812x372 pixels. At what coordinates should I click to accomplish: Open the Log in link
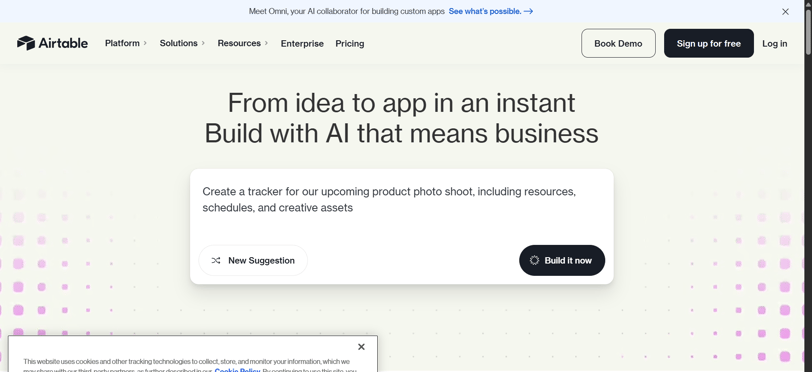tap(774, 44)
